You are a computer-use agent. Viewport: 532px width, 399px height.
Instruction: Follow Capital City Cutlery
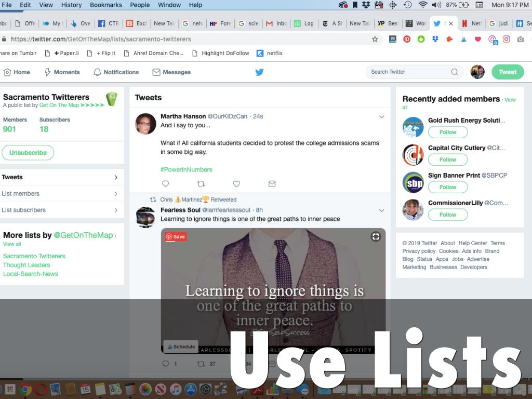tap(447, 159)
